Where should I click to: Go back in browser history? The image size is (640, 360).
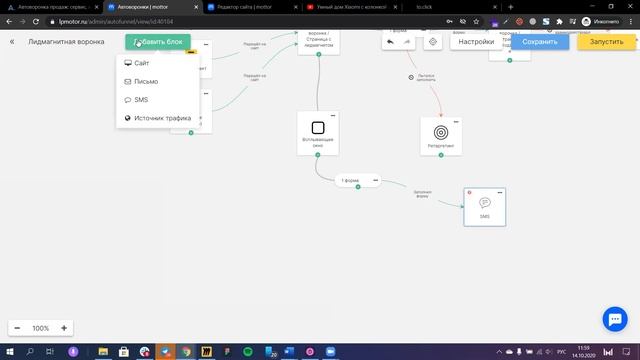9,22
